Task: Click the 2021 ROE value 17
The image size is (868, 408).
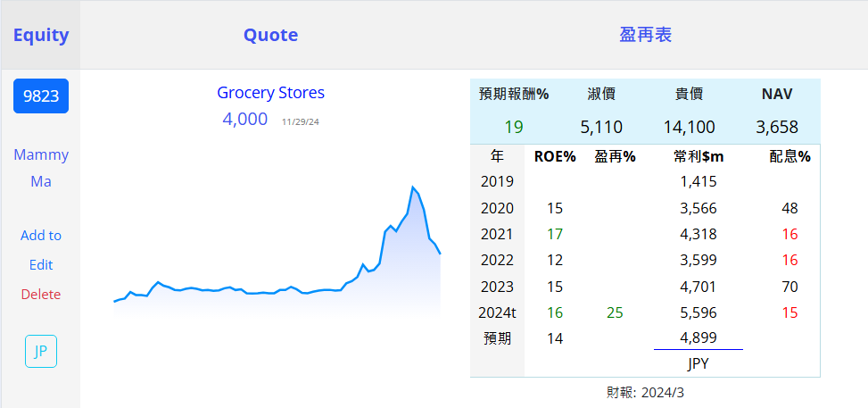Action: (555, 234)
